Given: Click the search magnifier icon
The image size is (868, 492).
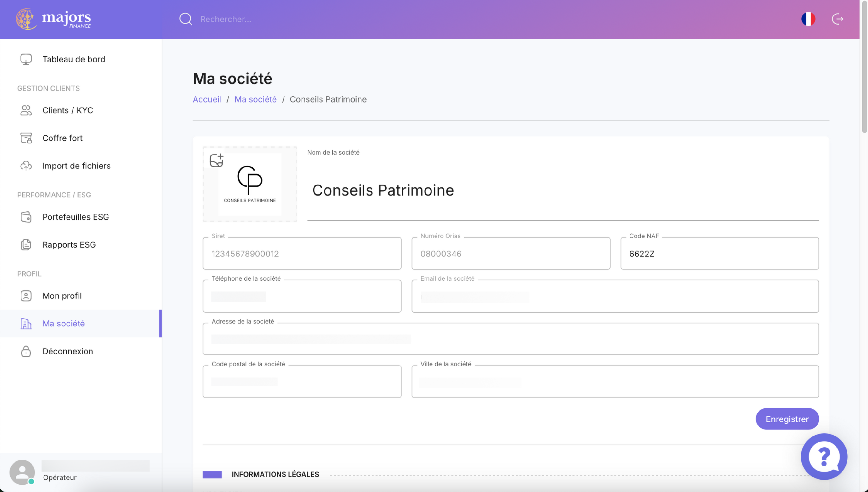Looking at the screenshot, I should tap(185, 19).
